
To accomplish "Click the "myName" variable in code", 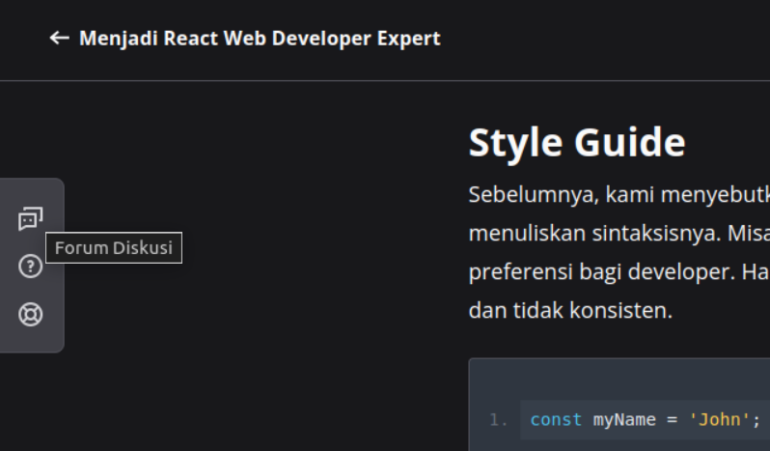I will [x=623, y=420].
